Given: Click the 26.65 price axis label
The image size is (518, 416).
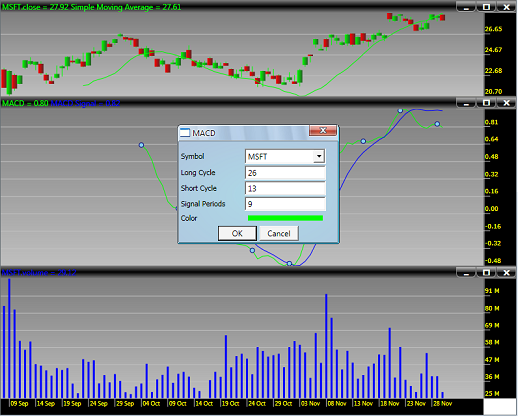Looking at the screenshot, I should (x=493, y=29).
